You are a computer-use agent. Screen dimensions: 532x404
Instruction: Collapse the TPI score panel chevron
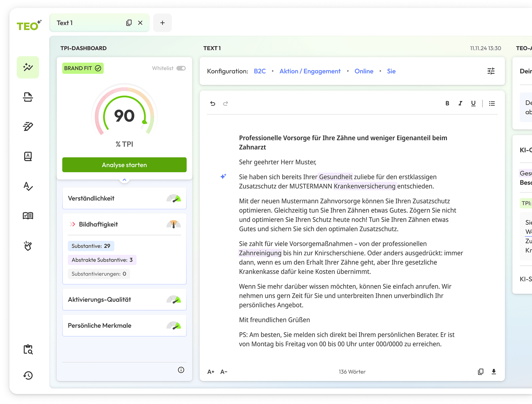[x=124, y=180]
